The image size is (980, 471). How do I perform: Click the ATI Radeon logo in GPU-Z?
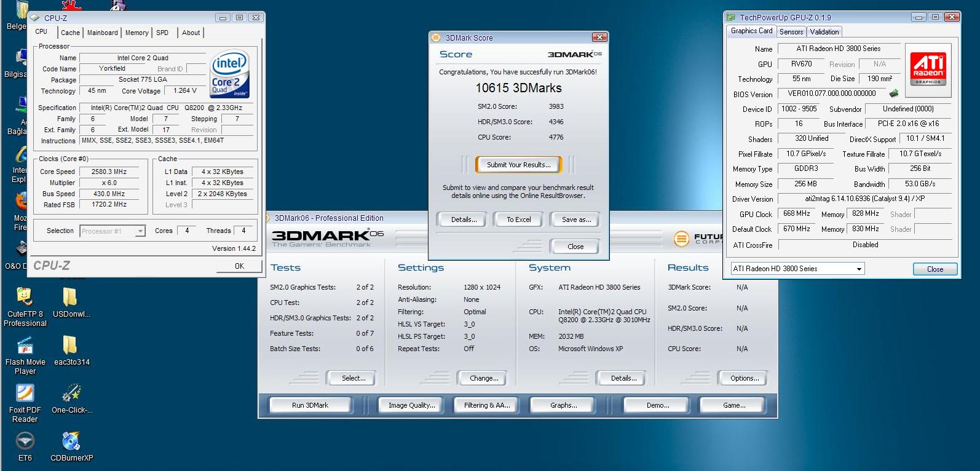928,69
